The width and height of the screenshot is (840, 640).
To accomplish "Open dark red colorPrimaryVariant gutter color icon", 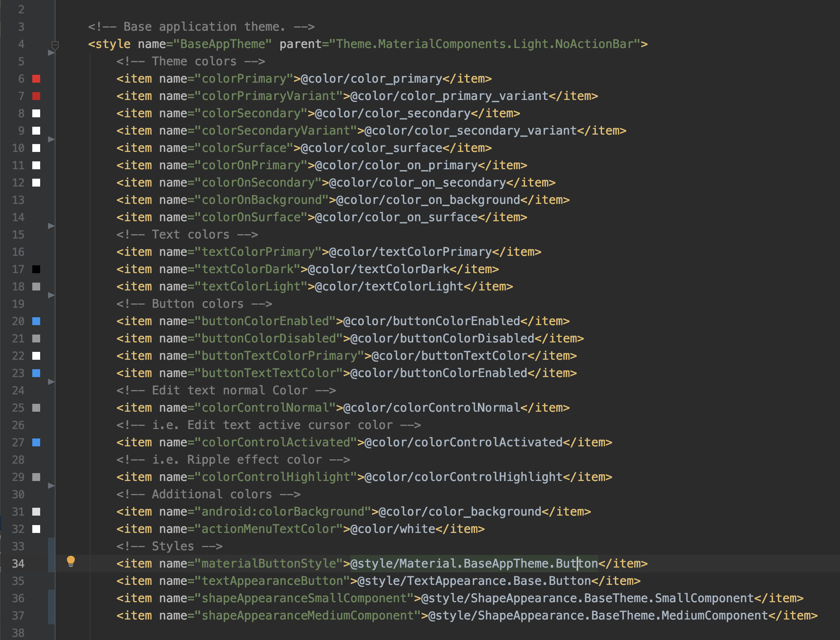I will 36,96.
